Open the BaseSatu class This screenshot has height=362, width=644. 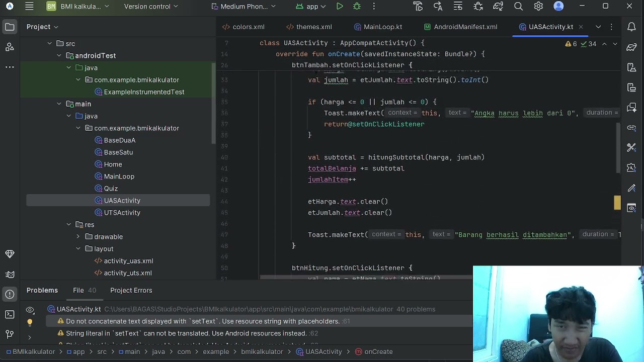tap(114, 152)
